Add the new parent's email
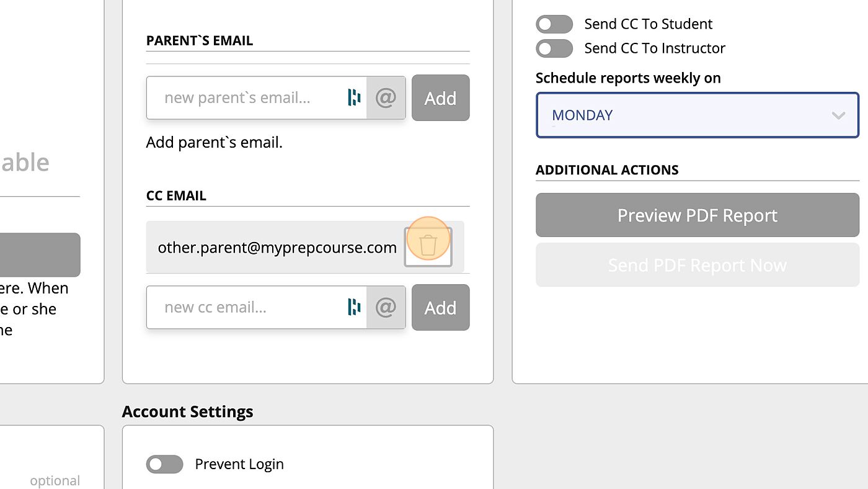This screenshot has height=489, width=868. [440, 98]
